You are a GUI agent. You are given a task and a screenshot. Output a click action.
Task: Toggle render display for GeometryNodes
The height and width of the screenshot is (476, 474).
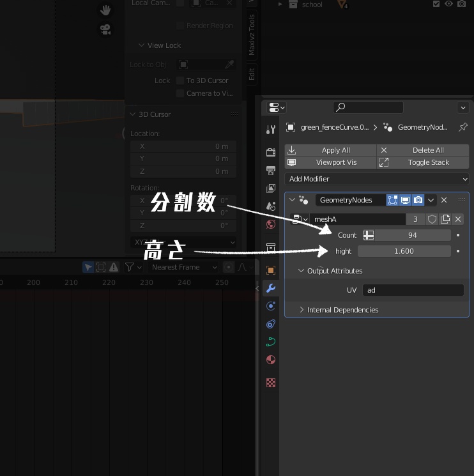(418, 200)
